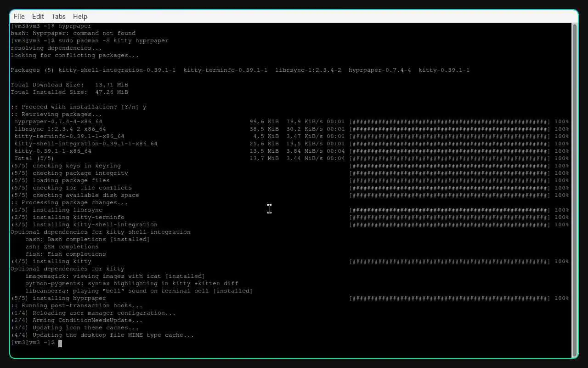Click the 'libcanberra: playing "bell" sound' line

(x=139, y=291)
